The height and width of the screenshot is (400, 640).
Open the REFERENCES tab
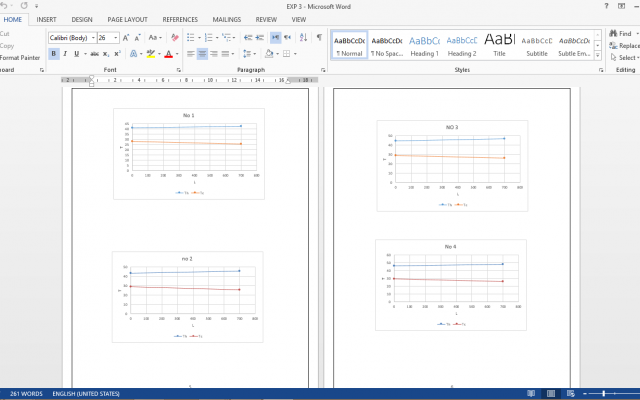click(x=180, y=19)
